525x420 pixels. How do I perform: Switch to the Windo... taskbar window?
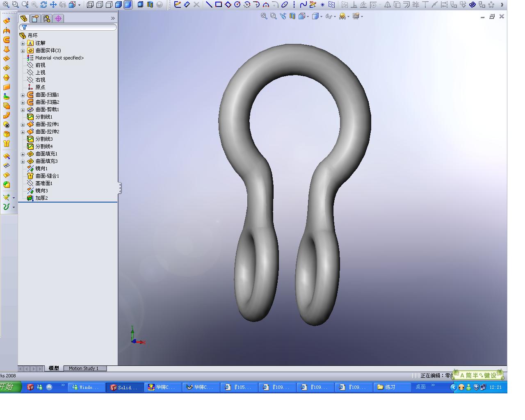click(86, 387)
